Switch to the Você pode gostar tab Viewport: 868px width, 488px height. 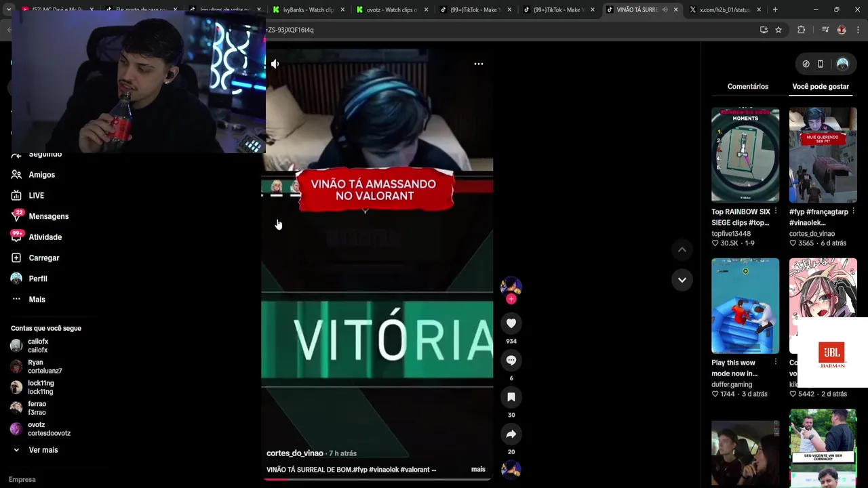click(821, 87)
